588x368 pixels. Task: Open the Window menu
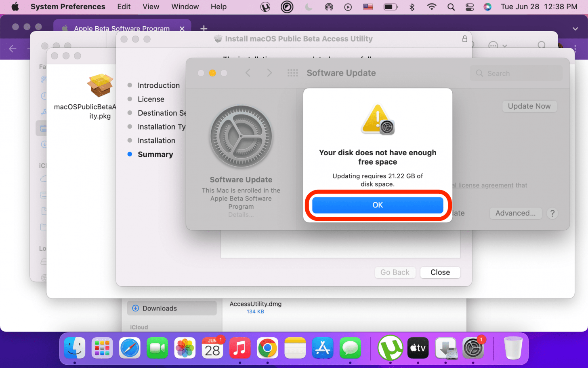185,7
